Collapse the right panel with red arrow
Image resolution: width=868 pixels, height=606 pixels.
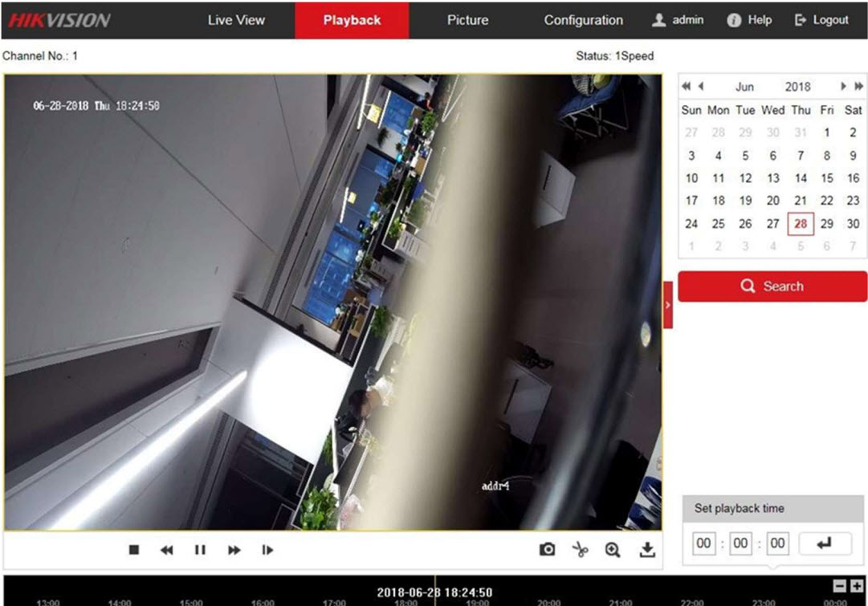668,305
